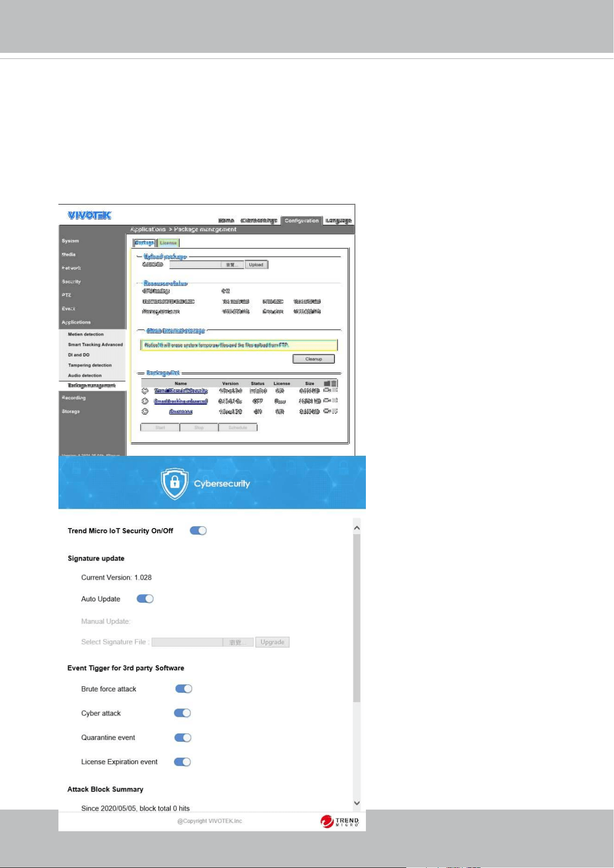
Task: Click the scrollbar down arrow of the cybersecurity panel
Action: [x=357, y=803]
